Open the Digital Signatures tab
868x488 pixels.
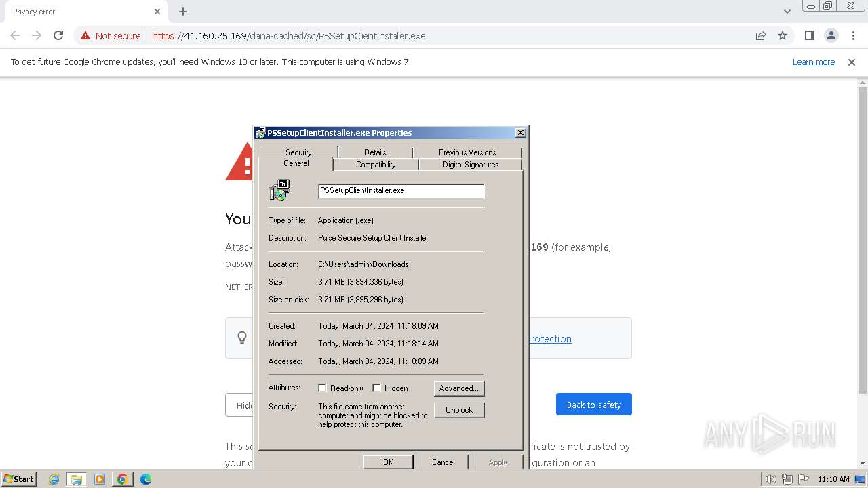(x=471, y=165)
